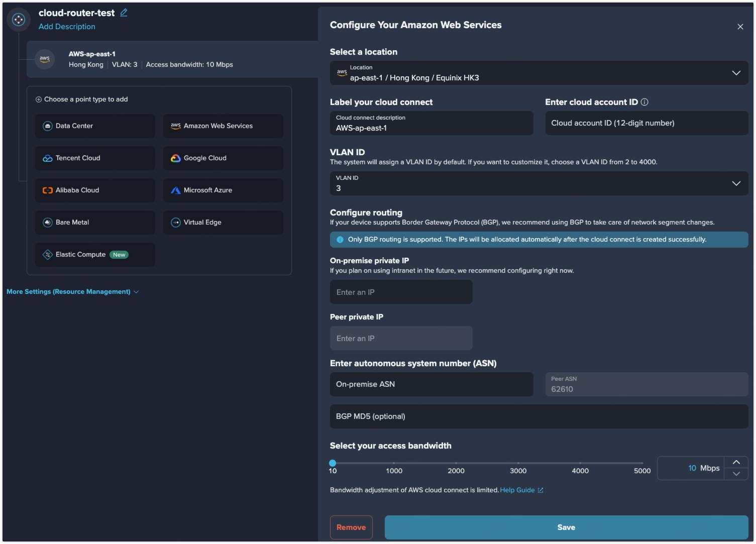Viewport: 756px width, 544px height.
Task: Click the Elastic Compute icon
Action: pyautogui.click(x=48, y=255)
